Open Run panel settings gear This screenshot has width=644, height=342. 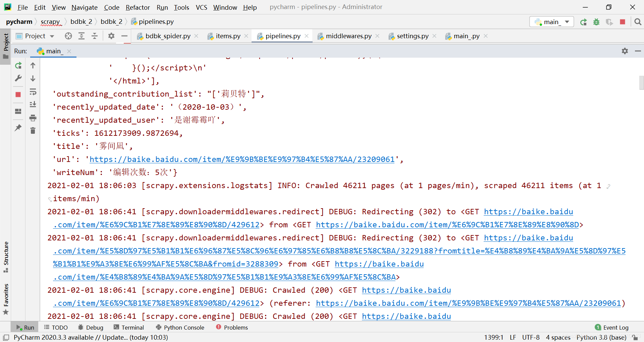(625, 51)
